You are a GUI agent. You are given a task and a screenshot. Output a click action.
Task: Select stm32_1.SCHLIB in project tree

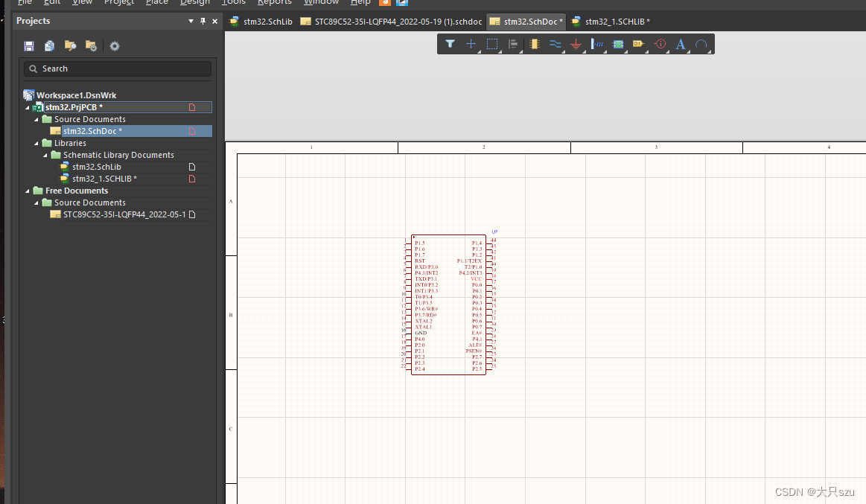pos(104,179)
